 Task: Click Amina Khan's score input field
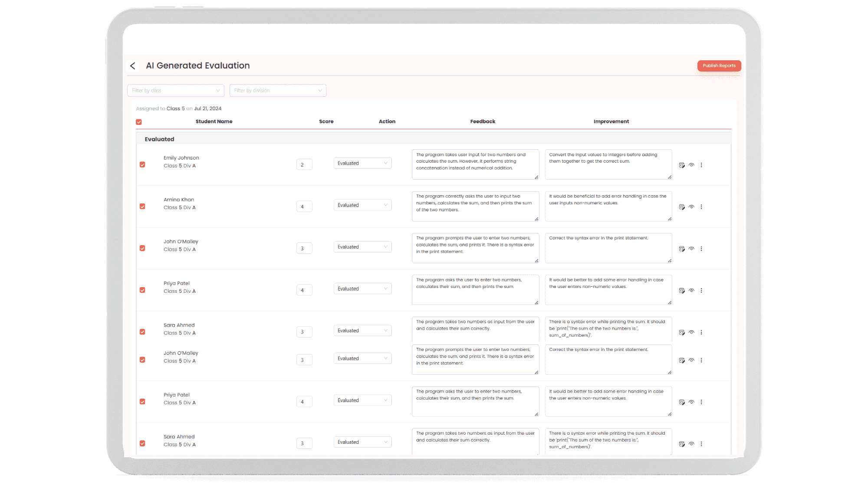click(304, 207)
